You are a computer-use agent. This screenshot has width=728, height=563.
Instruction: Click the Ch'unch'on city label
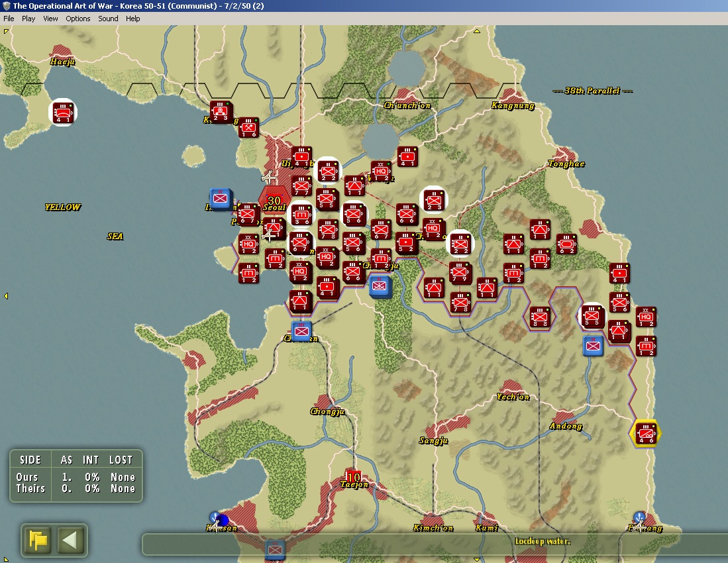[x=407, y=105]
